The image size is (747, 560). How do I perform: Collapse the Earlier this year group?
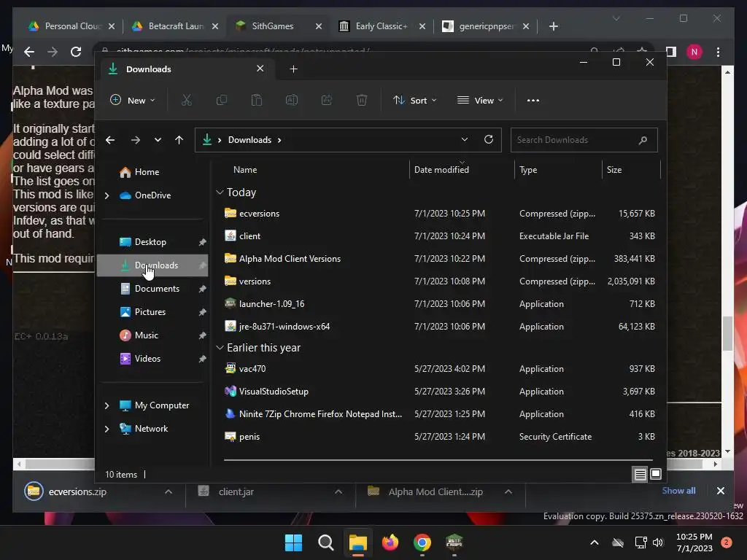tap(220, 348)
